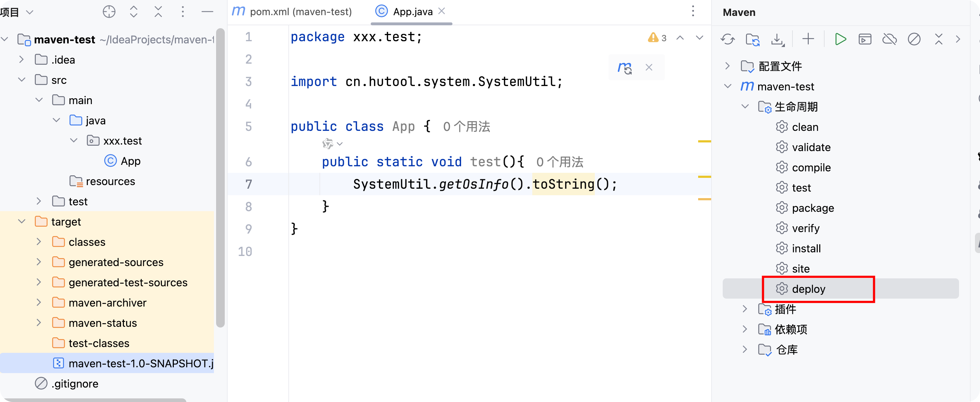Generate sources and update folders icon

click(752, 39)
